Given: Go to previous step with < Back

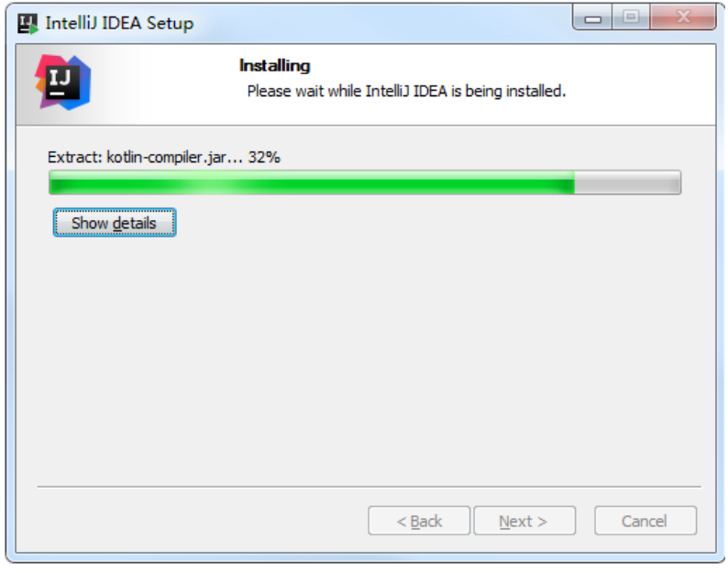Looking at the screenshot, I should (419, 521).
